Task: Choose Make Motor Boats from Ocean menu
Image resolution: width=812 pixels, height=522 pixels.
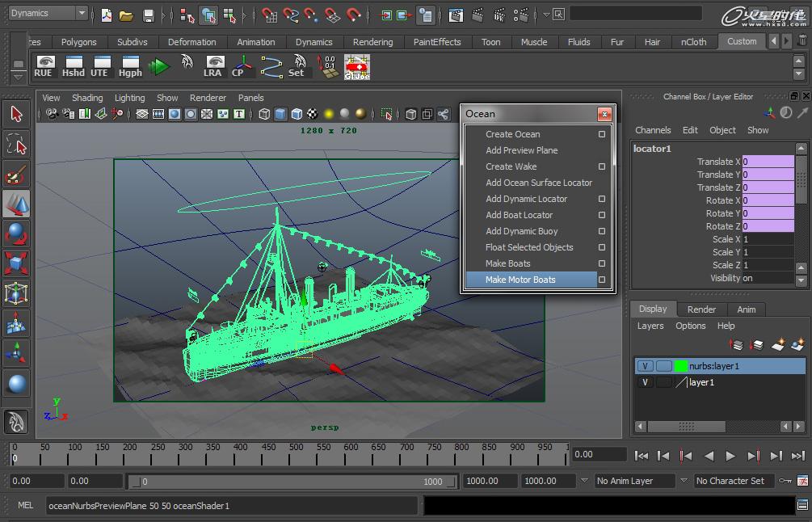Action: 520,280
